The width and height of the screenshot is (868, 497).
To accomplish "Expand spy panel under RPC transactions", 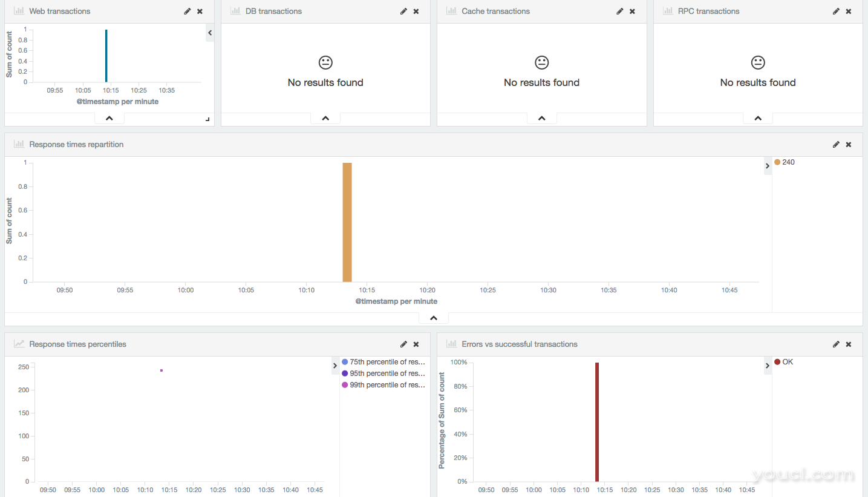I will pyautogui.click(x=758, y=118).
